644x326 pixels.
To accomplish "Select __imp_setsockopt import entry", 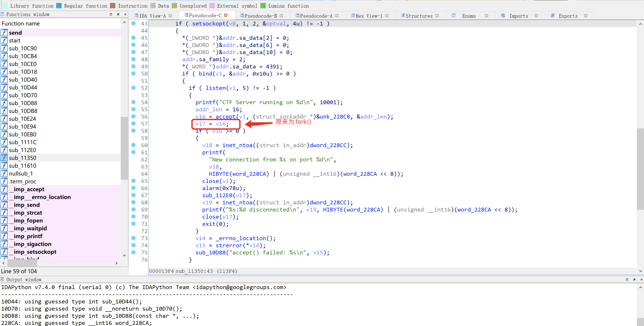I will coord(60,252).
